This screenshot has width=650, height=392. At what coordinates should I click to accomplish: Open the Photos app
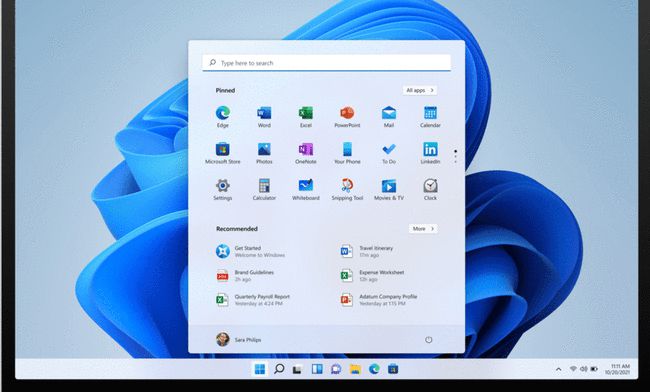tap(264, 153)
